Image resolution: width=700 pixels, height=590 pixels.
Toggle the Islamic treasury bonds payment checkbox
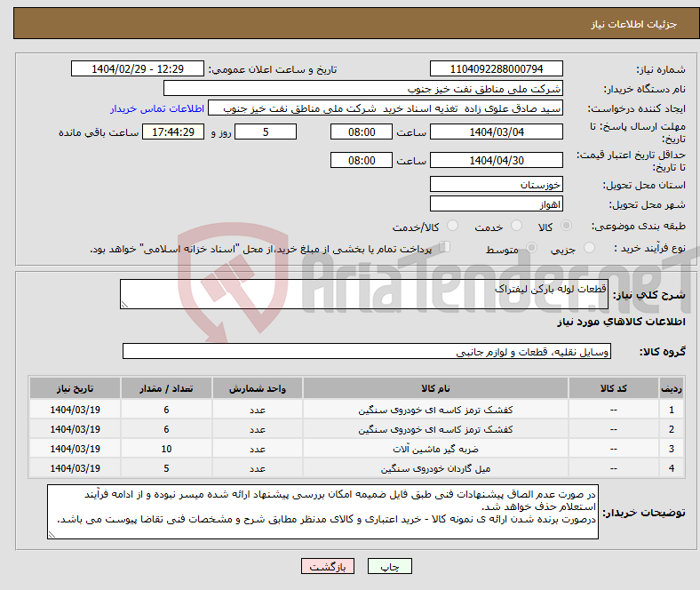tap(445, 247)
